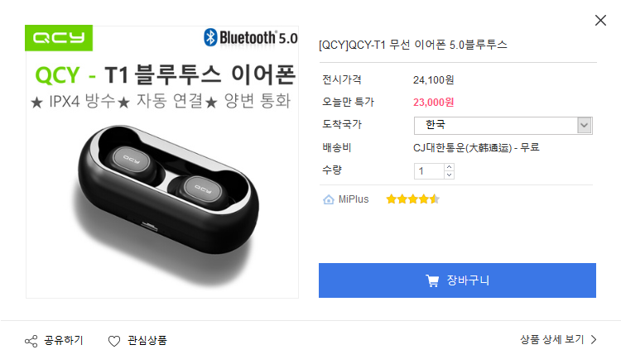Click the share icon
Viewport: 621px width, 364px height.
[x=31, y=340]
